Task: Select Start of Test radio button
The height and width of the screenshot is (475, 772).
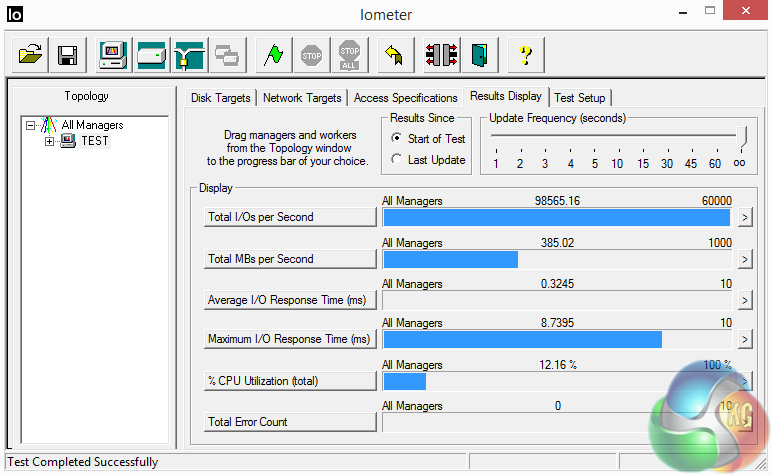Action: [396, 138]
